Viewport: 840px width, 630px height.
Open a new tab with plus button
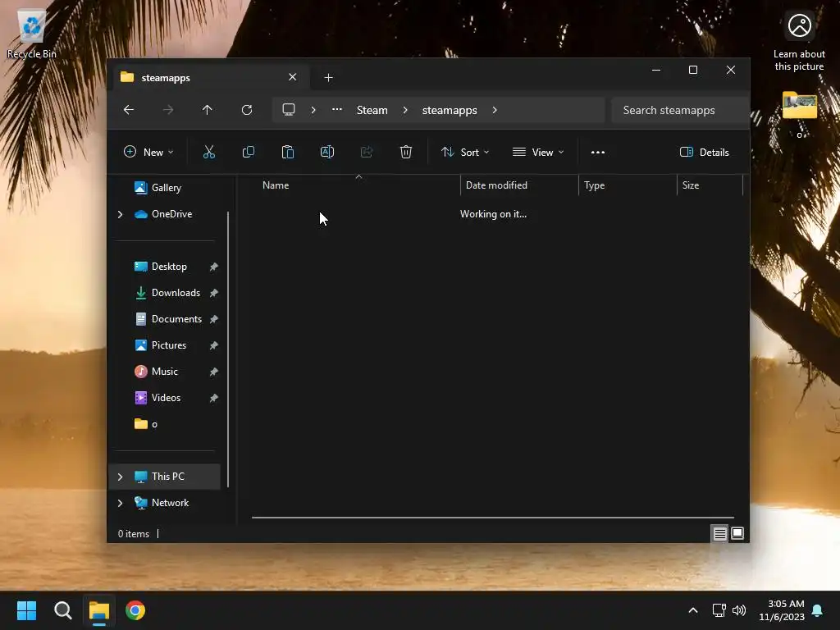pyautogui.click(x=328, y=78)
